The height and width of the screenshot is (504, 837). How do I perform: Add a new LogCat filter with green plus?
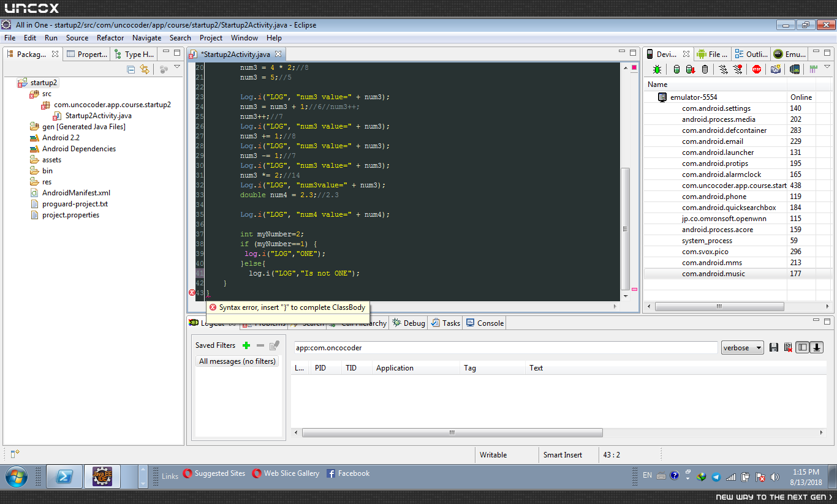(246, 345)
